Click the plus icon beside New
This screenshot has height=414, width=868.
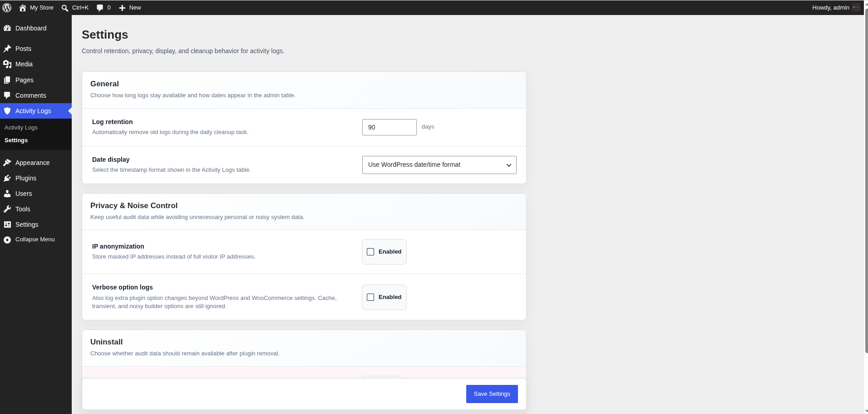coord(122,8)
